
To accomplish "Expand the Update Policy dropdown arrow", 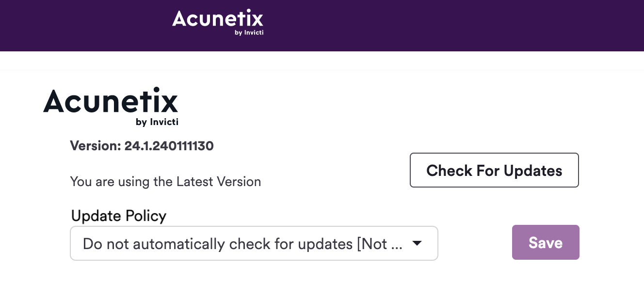I will coord(417,244).
